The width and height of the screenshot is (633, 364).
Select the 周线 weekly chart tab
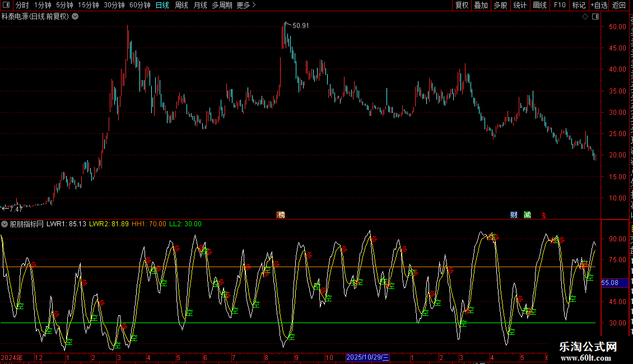coord(181,5)
